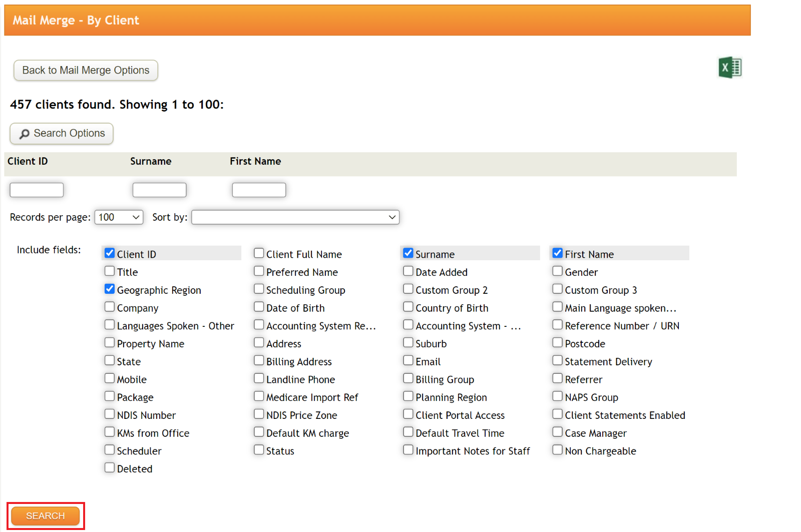This screenshot has width=801, height=532.
Task: Check the Postcode field
Action: tap(557, 342)
